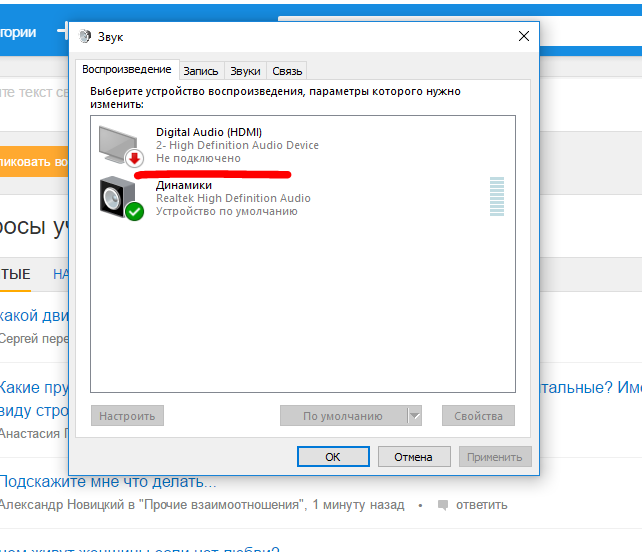This screenshot has height=552, width=642.
Task: Click the orange publish question button
Action: [34, 162]
